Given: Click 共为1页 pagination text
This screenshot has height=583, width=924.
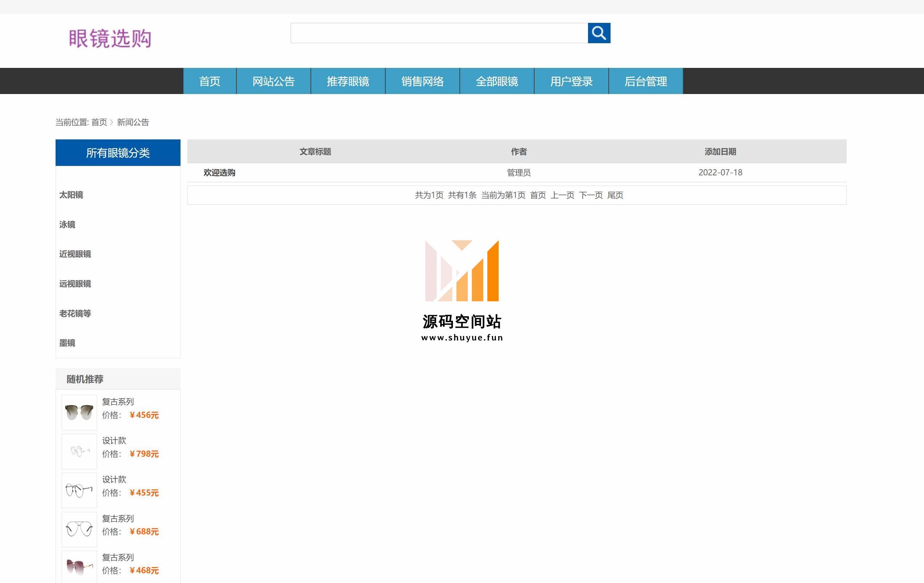Looking at the screenshot, I should (x=429, y=195).
